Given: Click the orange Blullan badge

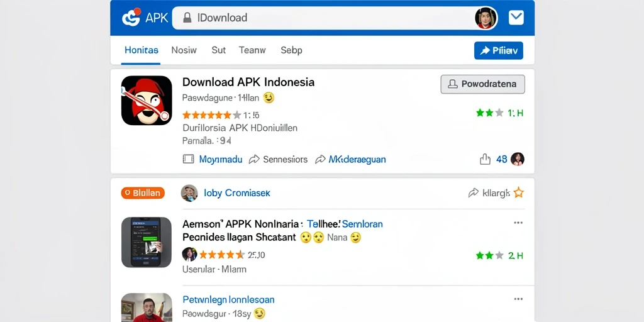Looking at the screenshot, I should [143, 192].
